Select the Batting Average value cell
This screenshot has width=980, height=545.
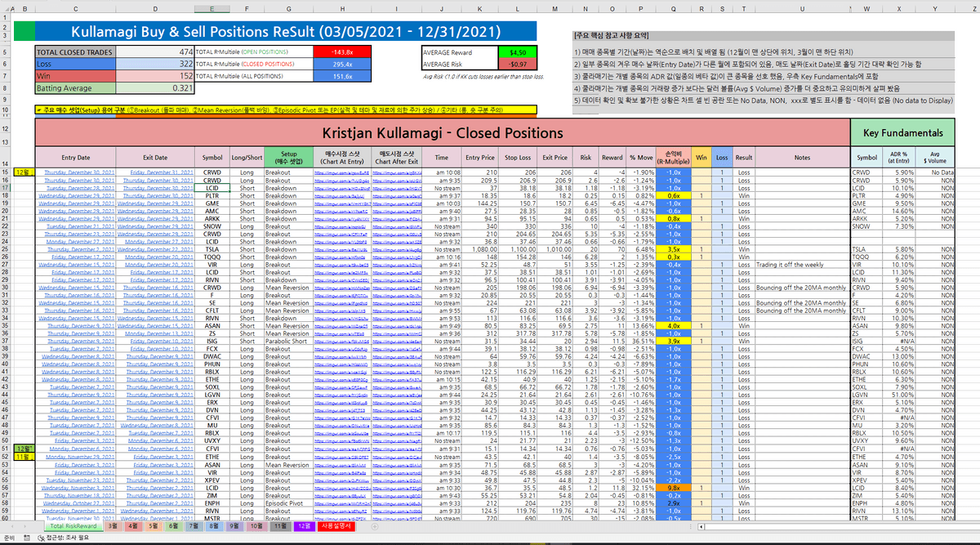pyautogui.click(x=154, y=87)
